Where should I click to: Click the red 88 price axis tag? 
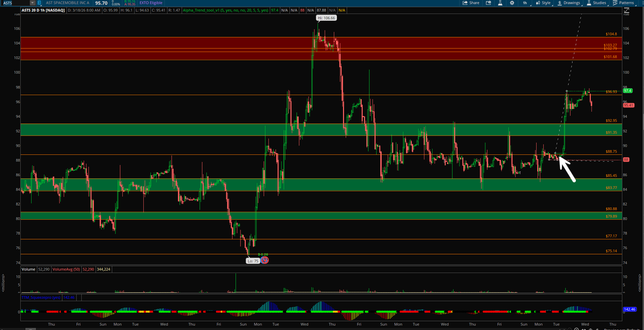[x=626, y=160]
